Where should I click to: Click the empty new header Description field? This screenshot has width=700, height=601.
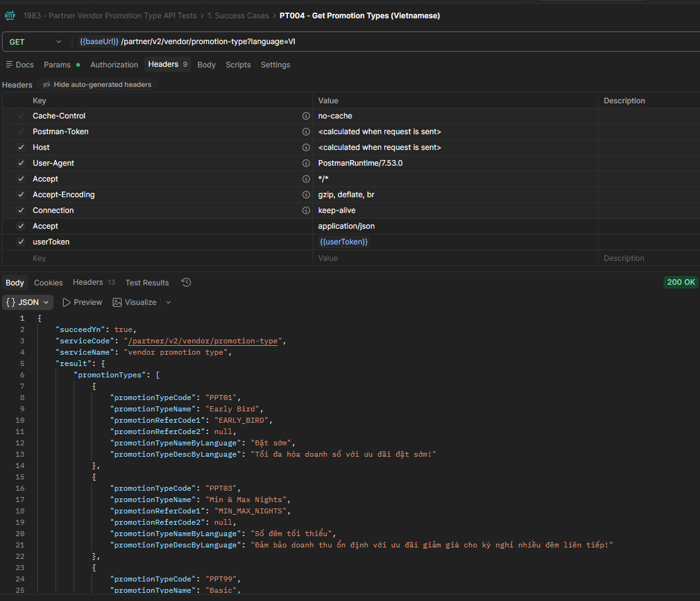pyautogui.click(x=649, y=258)
